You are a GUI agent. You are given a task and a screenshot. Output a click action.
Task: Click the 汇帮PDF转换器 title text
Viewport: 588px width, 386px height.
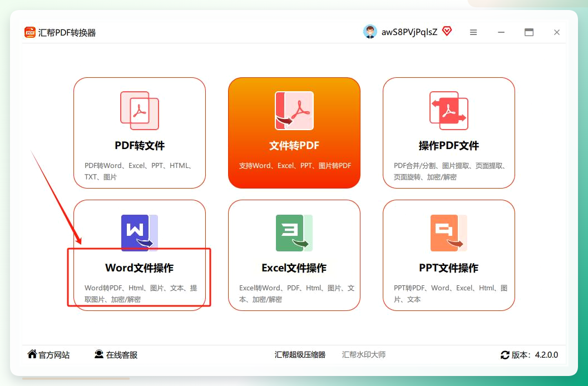(67, 33)
